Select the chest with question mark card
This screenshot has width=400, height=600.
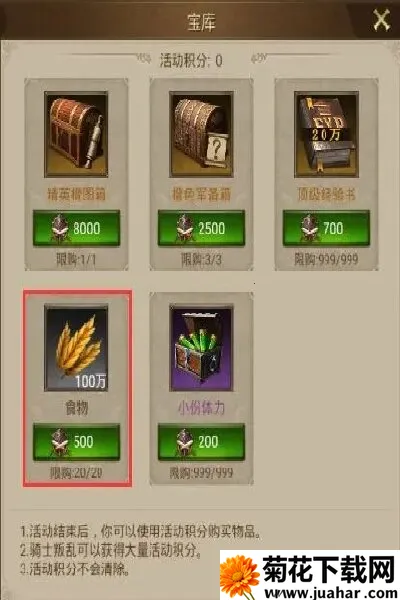pyautogui.click(x=201, y=134)
